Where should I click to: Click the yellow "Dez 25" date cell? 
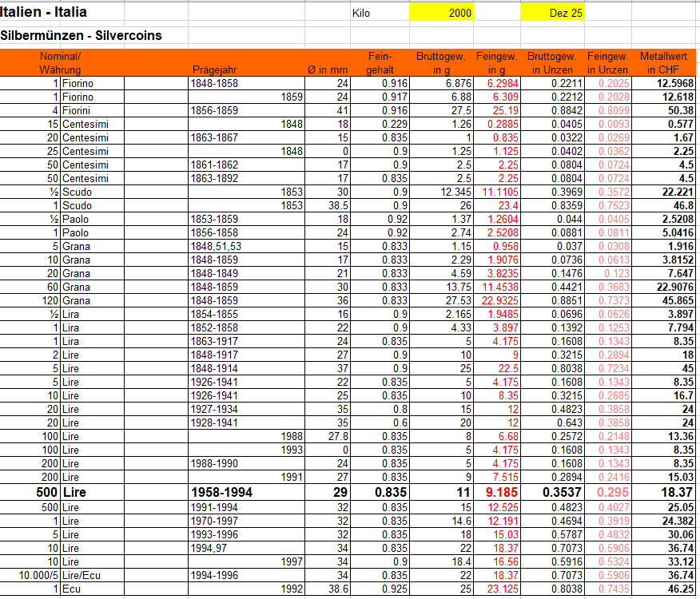(x=552, y=13)
